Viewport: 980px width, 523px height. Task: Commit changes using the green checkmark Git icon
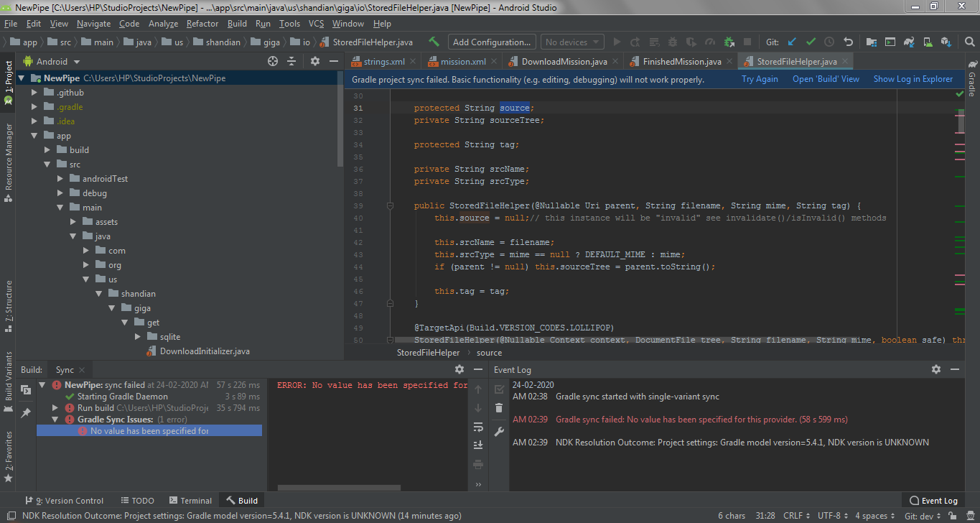tap(809, 42)
